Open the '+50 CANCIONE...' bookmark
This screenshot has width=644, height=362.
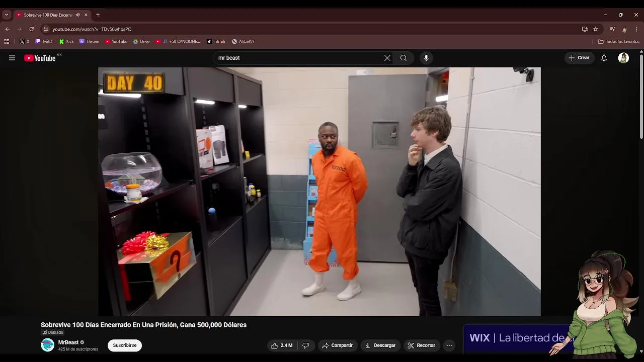pyautogui.click(x=178, y=42)
